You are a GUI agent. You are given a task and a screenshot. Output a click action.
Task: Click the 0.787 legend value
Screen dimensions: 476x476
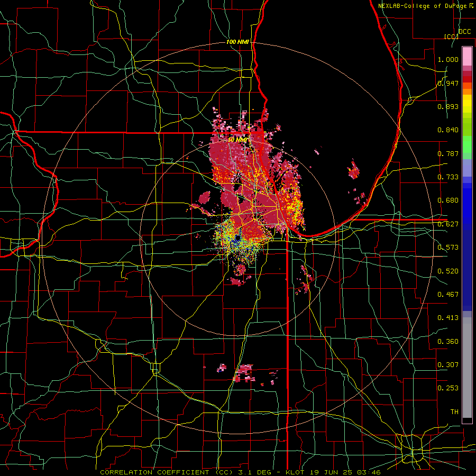448,153
